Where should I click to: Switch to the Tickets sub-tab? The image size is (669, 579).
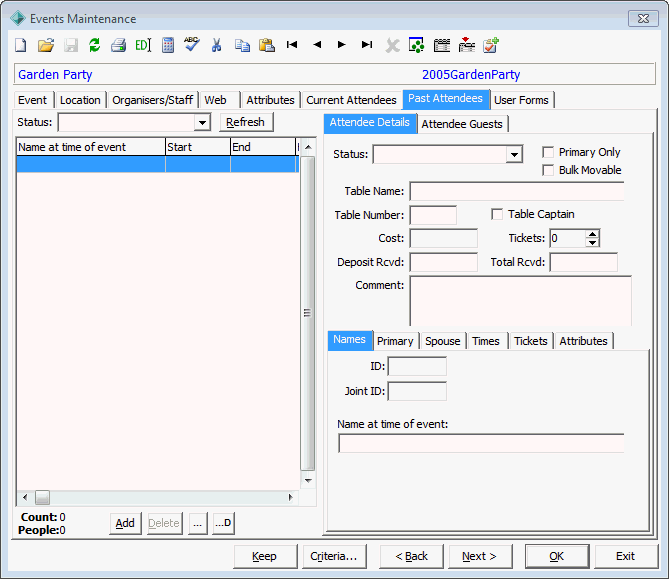tap(531, 341)
